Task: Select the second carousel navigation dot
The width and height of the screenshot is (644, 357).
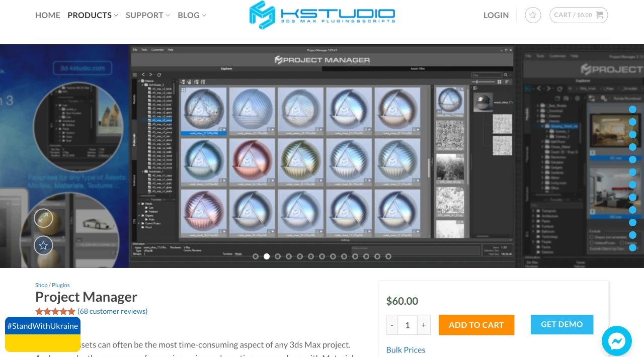Action: (267, 256)
